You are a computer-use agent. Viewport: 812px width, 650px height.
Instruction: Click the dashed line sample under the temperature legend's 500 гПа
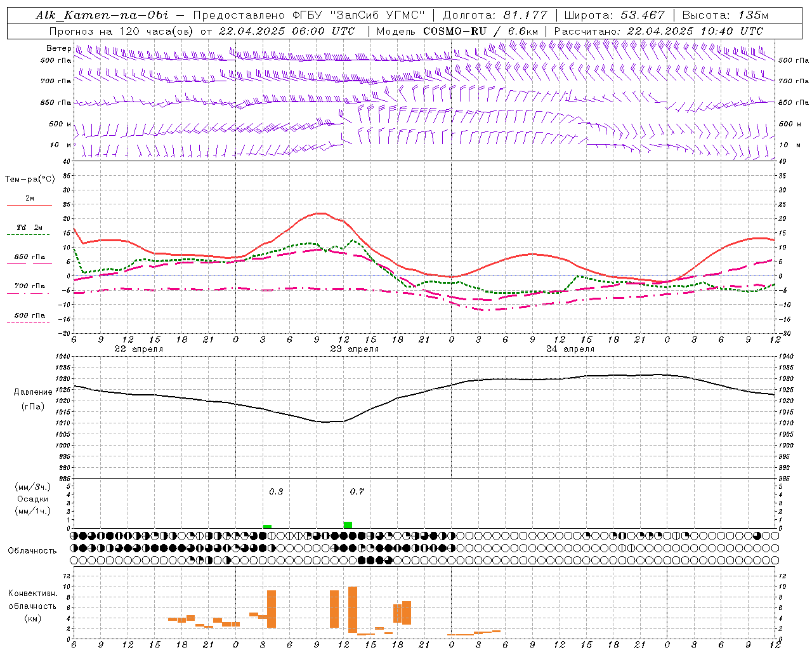coord(28,323)
